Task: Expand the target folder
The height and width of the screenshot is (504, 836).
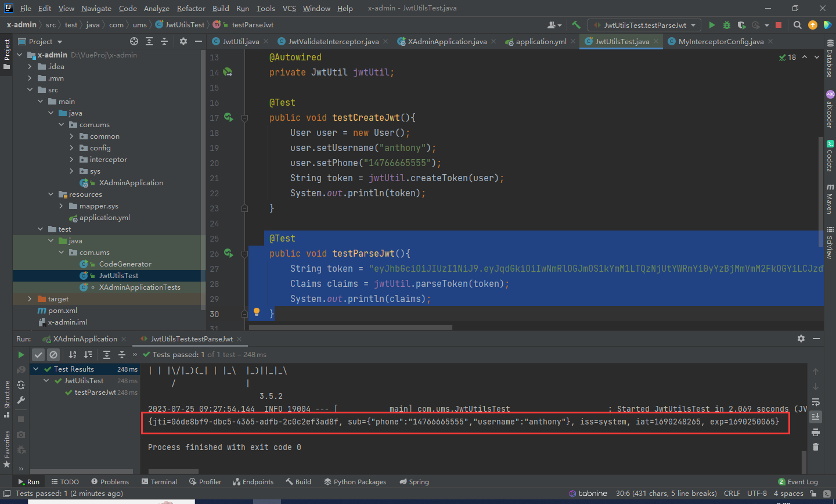Action: [x=30, y=299]
